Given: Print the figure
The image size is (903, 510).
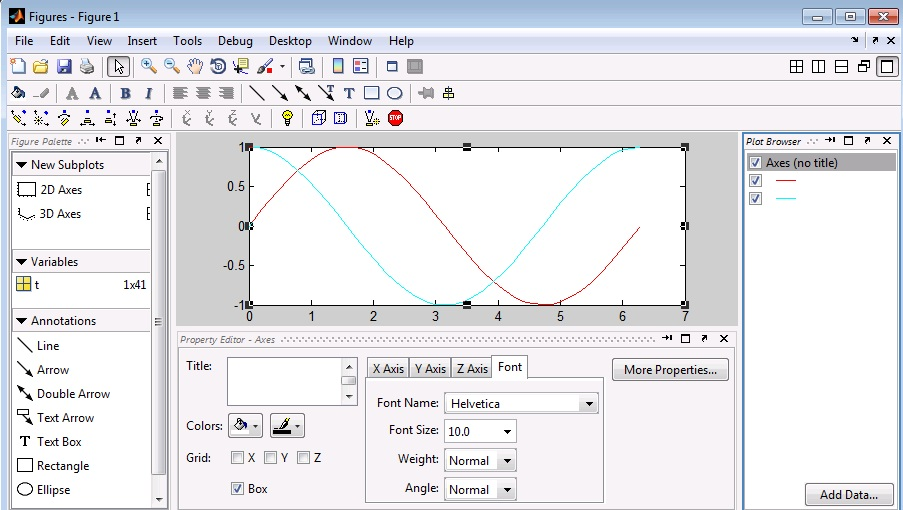Looking at the screenshot, I should (87, 66).
